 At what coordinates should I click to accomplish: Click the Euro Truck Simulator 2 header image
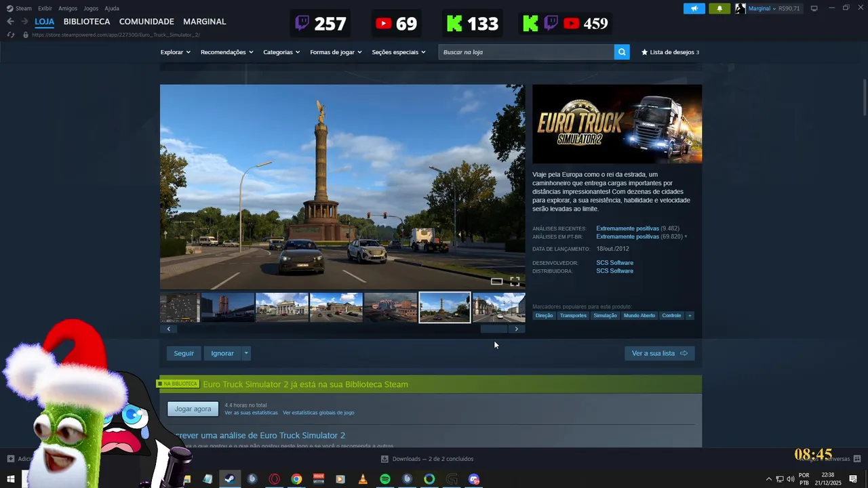tap(617, 124)
